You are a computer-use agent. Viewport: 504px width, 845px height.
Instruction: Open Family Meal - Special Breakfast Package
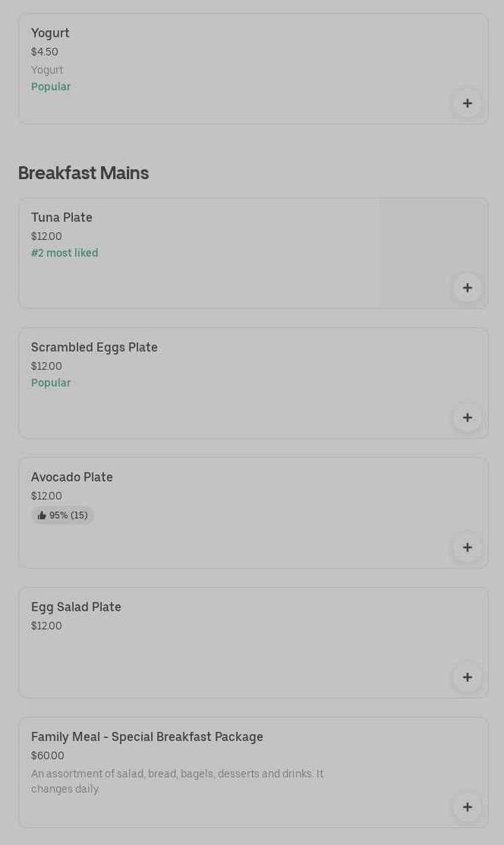147,737
